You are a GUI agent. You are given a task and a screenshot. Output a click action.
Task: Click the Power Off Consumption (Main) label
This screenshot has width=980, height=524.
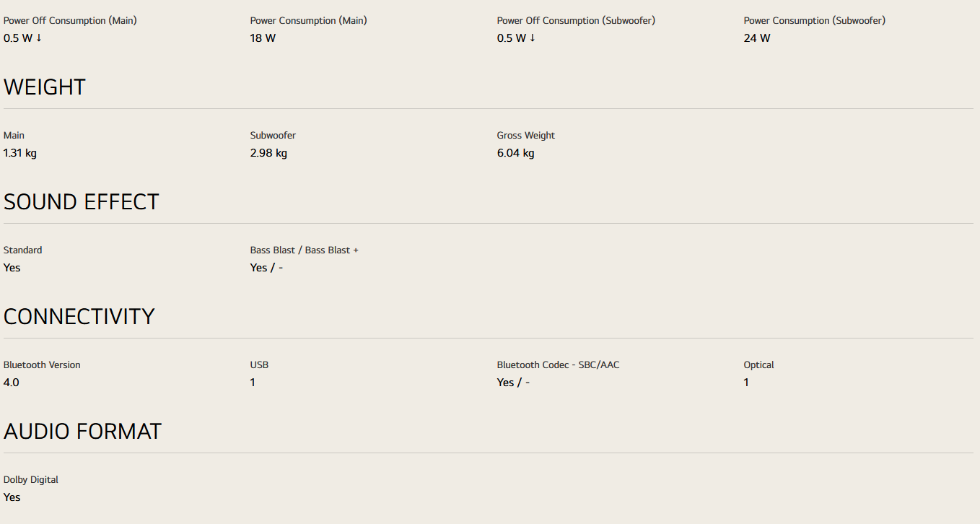coord(70,21)
